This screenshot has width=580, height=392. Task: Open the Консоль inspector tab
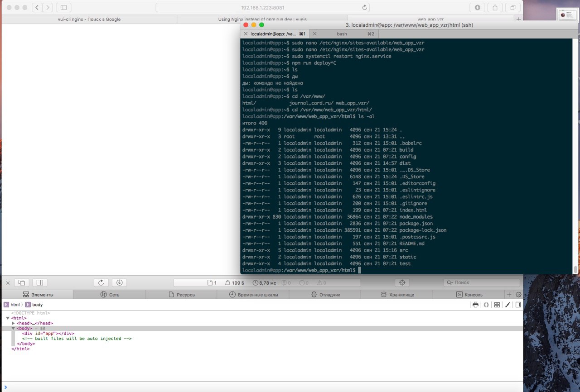[x=469, y=295]
